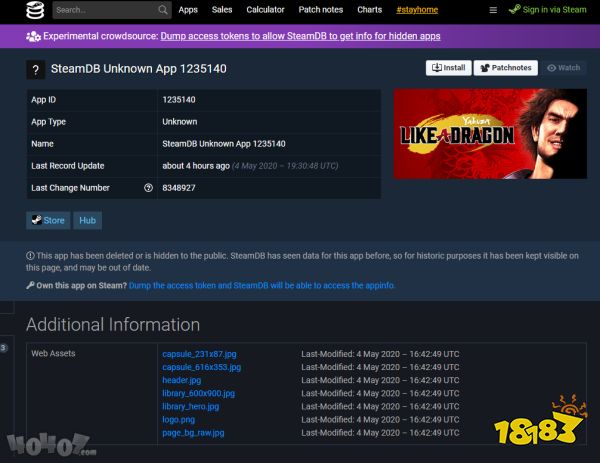
Task: Open the Hub button
Action: pyautogui.click(x=87, y=221)
